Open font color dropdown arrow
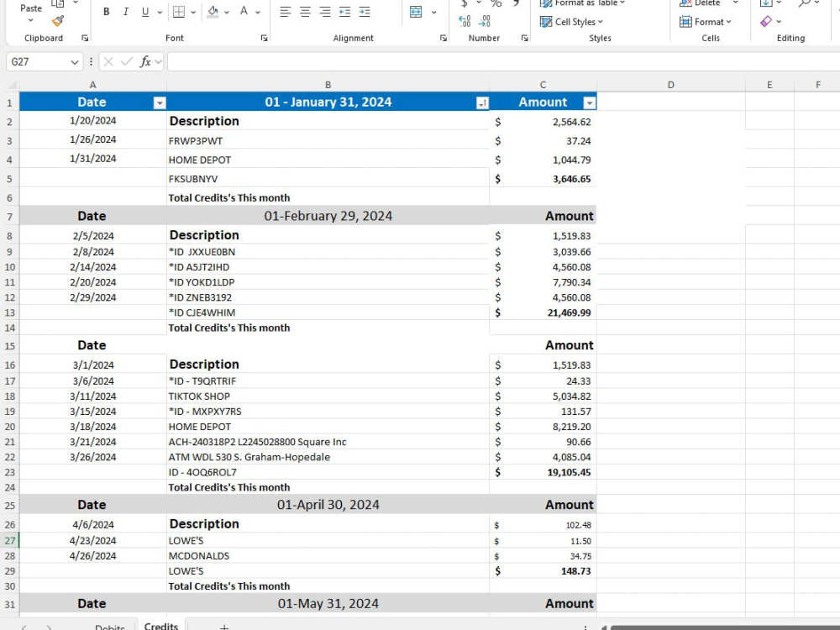Viewport: 840px width, 630px height. coord(258,12)
